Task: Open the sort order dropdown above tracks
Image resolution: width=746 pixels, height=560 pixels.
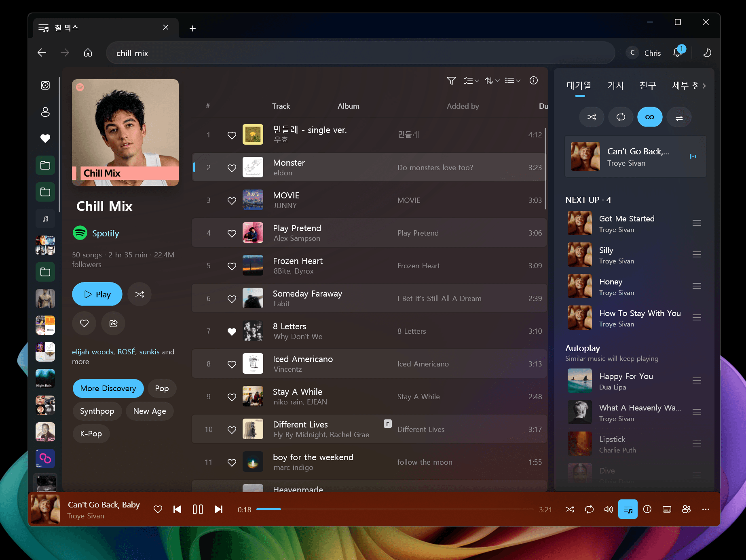Action: coord(492,81)
